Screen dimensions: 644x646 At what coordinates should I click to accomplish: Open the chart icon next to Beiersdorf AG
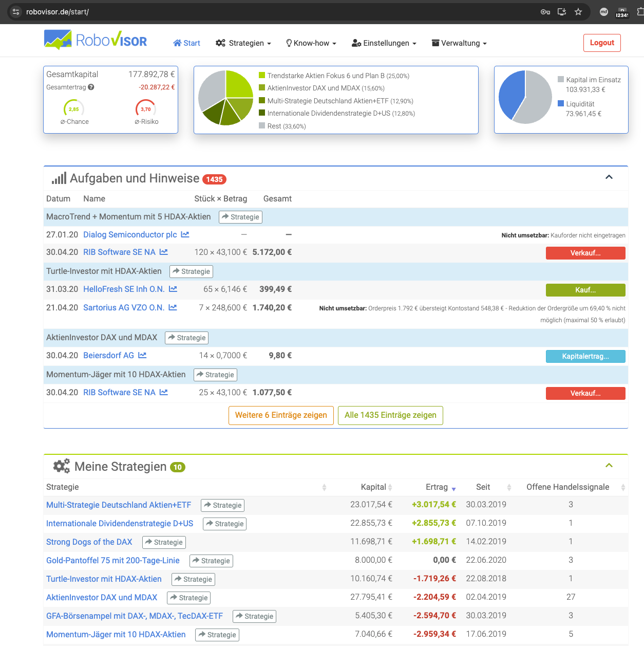coord(142,355)
